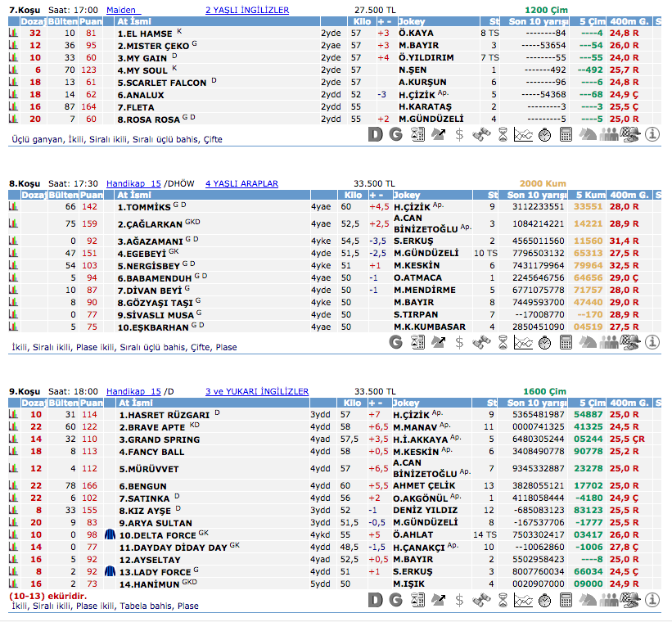The width and height of the screenshot is (672, 622).
Task: Click the G letter icon under race 8
Action: tap(396, 342)
